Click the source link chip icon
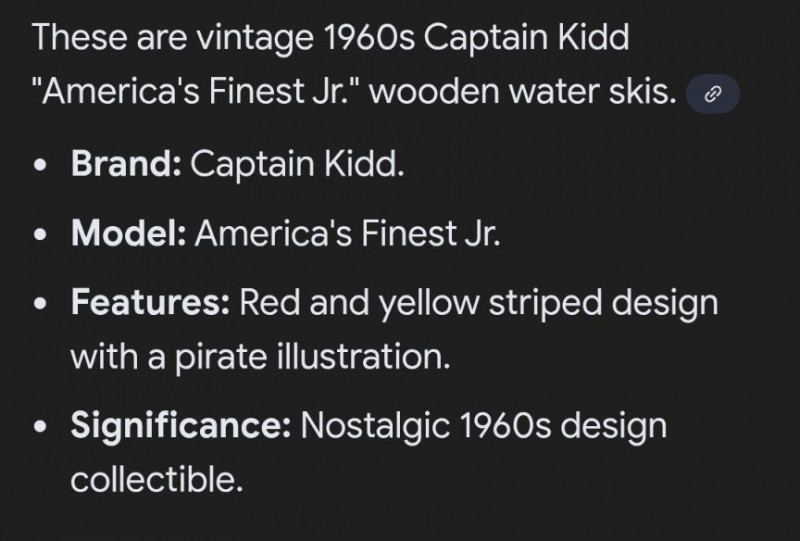 pyautogui.click(x=712, y=96)
